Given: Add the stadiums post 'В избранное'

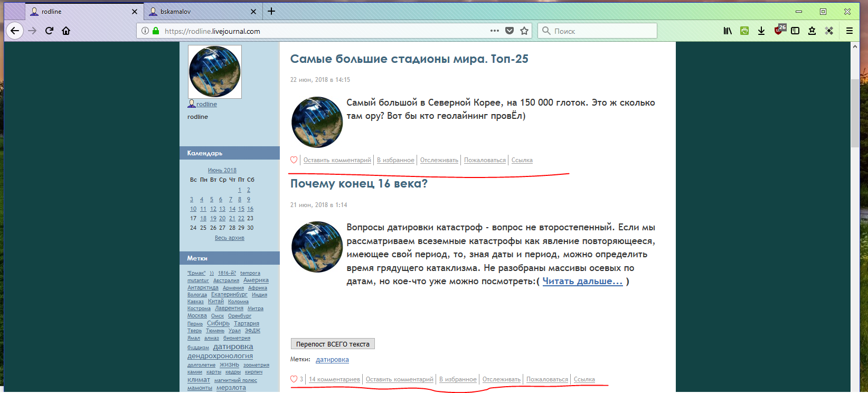Looking at the screenshot, I should (x=395, y=160).
